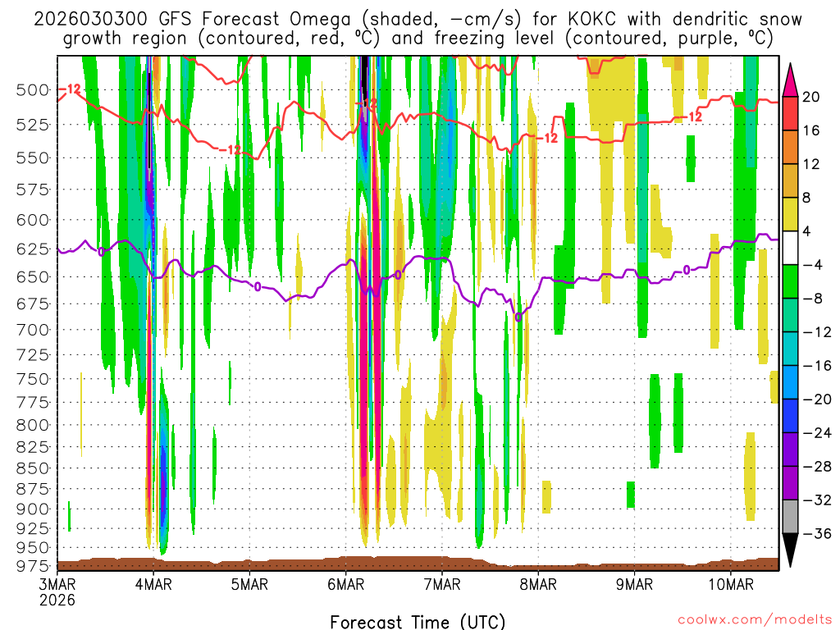Click the dark blue -24-to-(-20) color bar segment

790,416
